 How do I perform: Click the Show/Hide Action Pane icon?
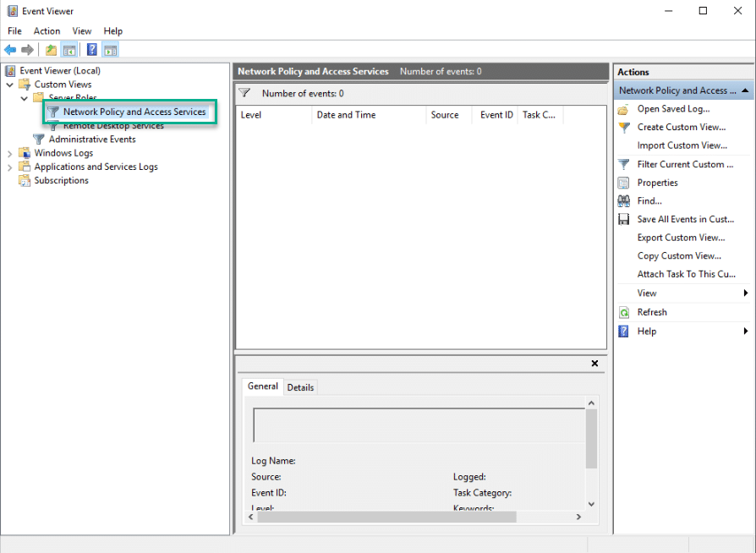(x=111, y=50)
